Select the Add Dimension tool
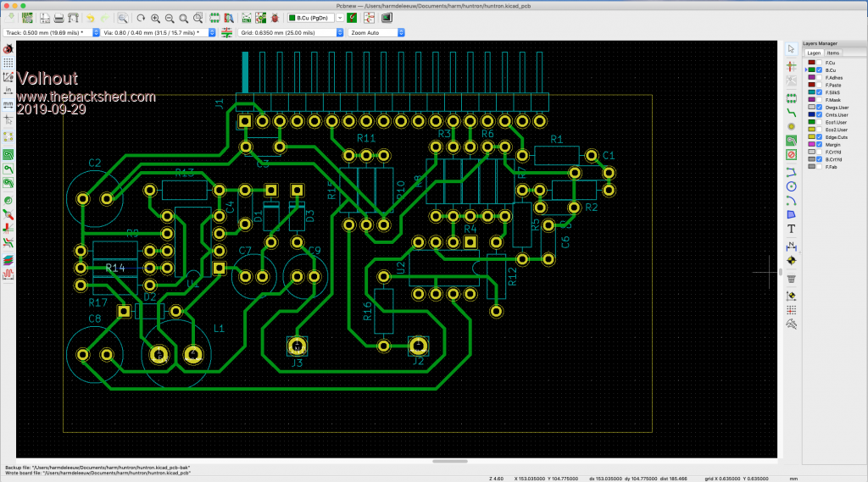 point(791,244)
